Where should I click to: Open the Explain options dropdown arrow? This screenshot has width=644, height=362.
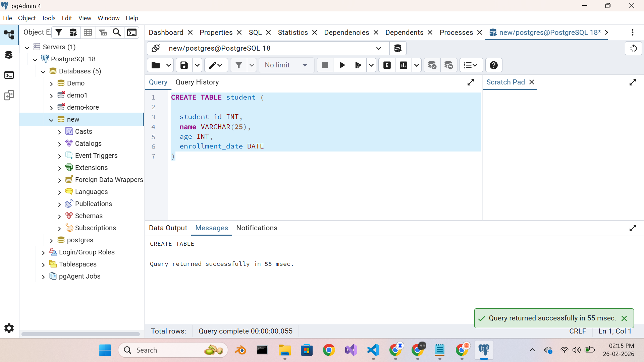[416, 65]
